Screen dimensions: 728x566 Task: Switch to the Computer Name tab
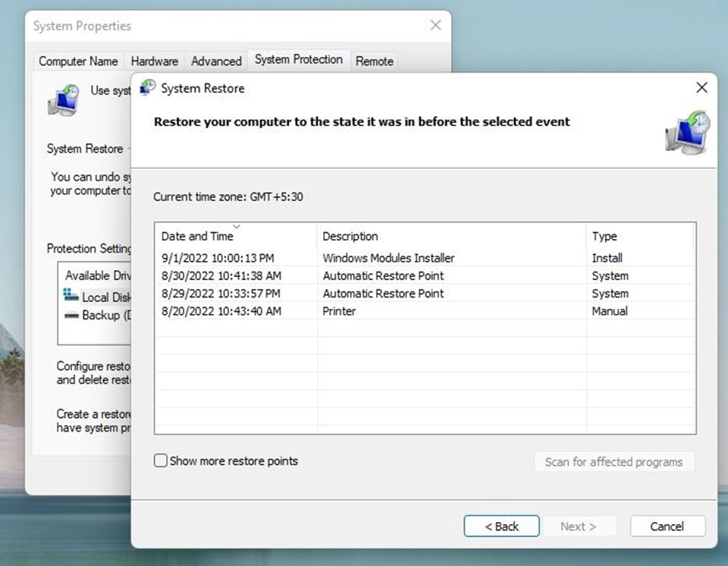[78, 61]
